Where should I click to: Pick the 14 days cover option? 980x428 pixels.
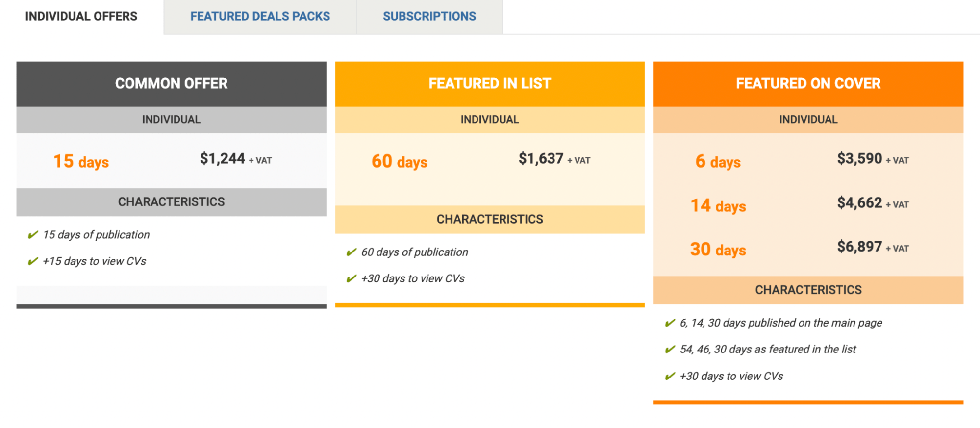(718, 205)
